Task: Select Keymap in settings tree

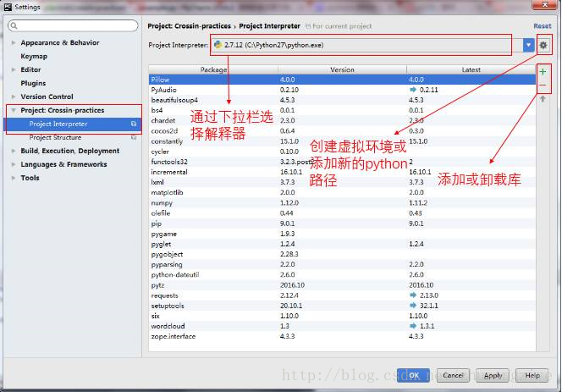Action: point(34,57)
